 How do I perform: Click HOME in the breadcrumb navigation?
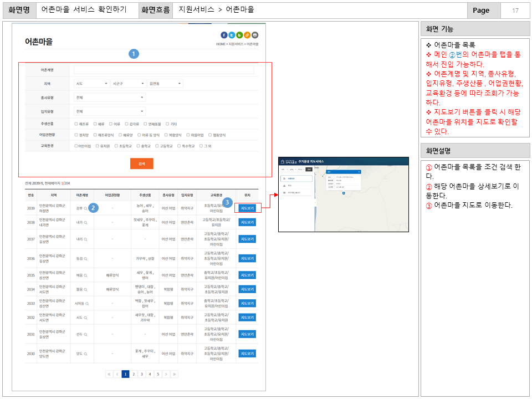tap(220, 44)
